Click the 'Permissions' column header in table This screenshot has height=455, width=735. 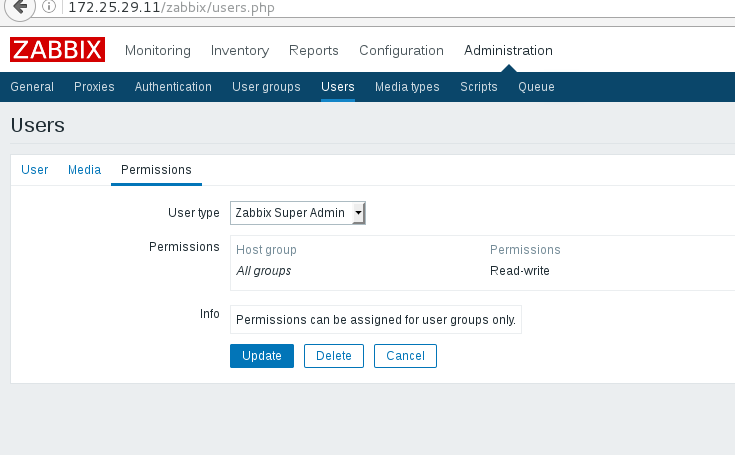[x=525, y=250]
